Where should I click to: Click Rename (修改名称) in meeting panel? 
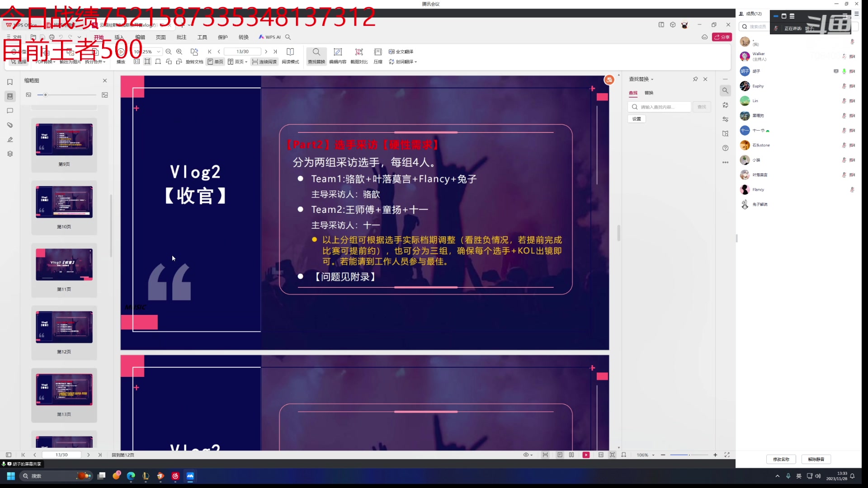(x=781, y=459)
